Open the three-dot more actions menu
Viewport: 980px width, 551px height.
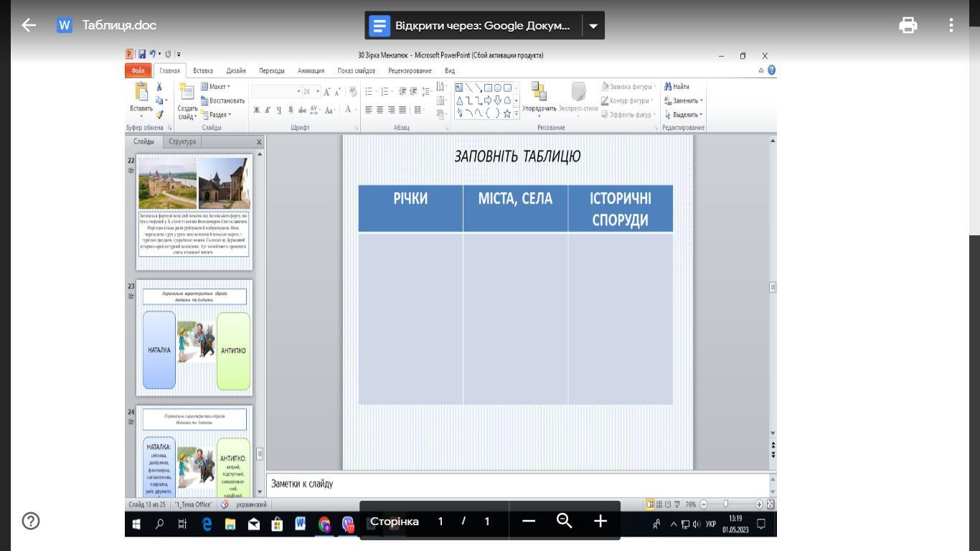pyautogui.click(x=951, y=25)
